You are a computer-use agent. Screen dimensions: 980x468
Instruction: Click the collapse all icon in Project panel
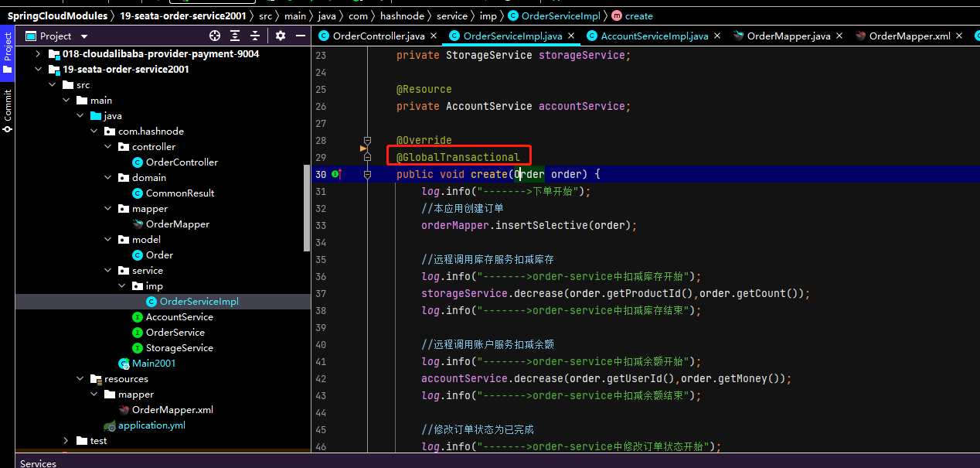[254, 36]
